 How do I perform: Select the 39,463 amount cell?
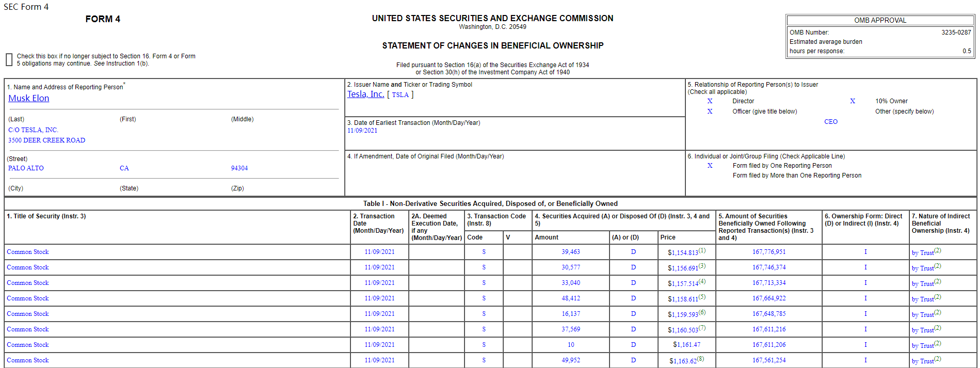click(x=571, y=252)
